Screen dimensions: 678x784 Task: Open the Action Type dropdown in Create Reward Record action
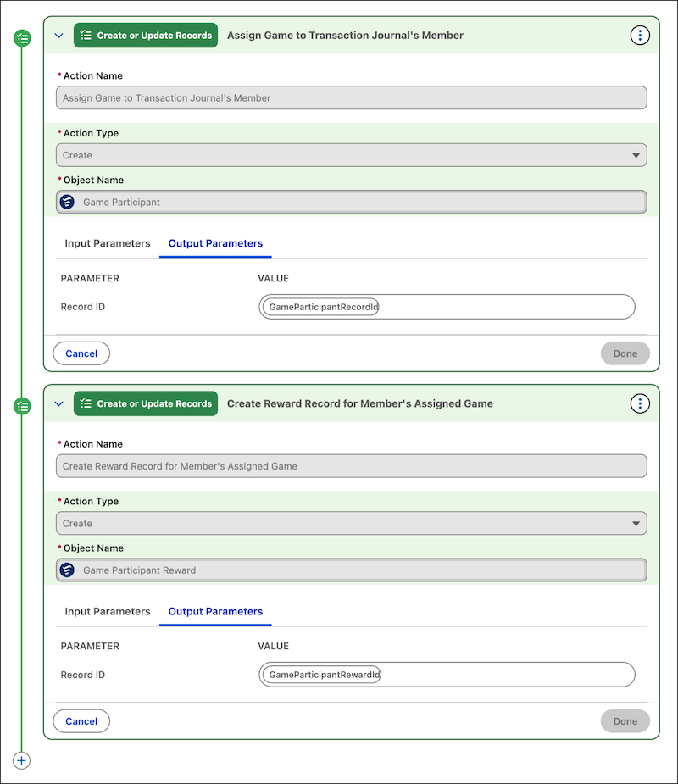[352, 523]
